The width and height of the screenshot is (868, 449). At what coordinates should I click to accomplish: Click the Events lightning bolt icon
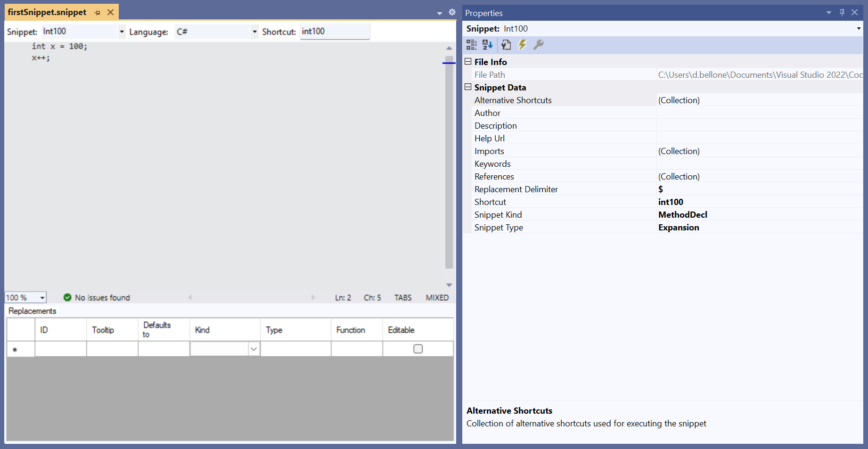522,45
